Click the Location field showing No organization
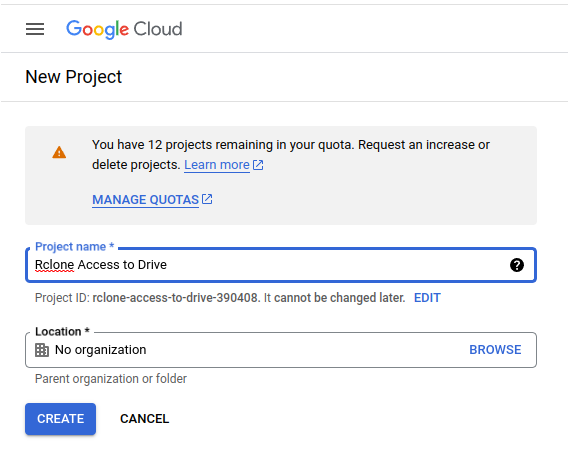The width and height of the screenshot is (568, 470). (281, 350)
